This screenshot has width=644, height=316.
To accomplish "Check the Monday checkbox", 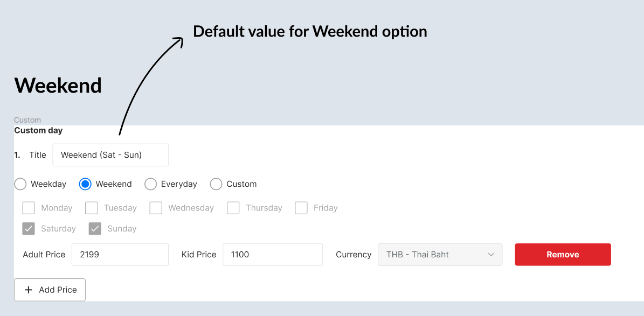I will pos(29,208).
